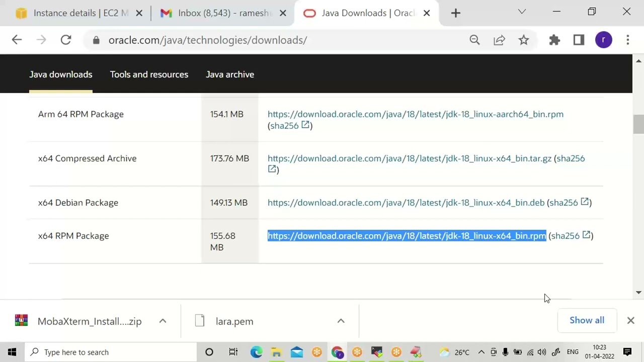Open Tools and resources menu item

pos(149,74)
